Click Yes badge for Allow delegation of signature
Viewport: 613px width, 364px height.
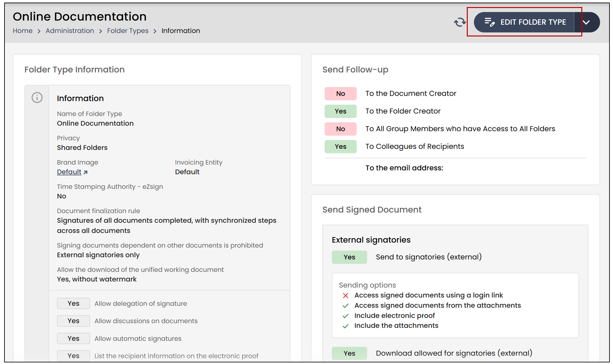coord(73,303)
